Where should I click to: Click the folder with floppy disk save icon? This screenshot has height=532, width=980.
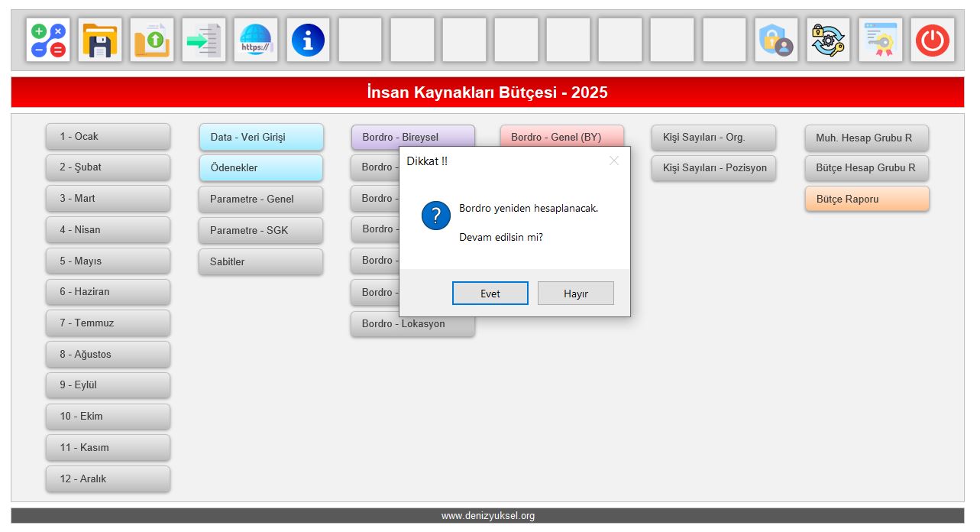click(100, 40)
